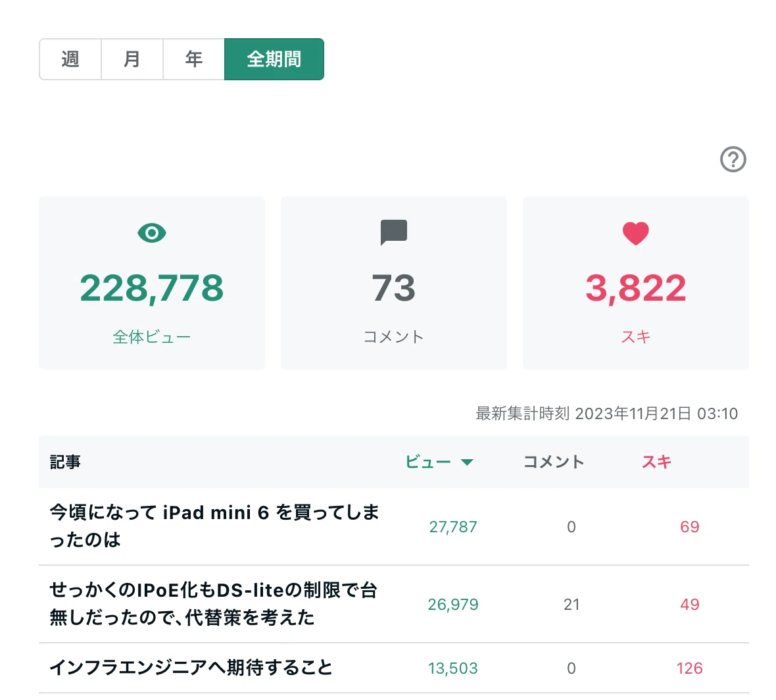Switch to the 月 period tab
Image resolution: width=776 pixels, height=700 pixels.
point(132,59)
